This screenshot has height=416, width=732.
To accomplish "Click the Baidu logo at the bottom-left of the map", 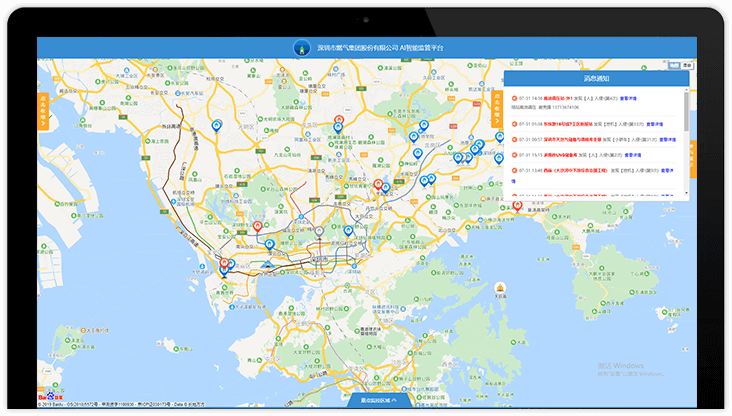I will coord(50,397).
